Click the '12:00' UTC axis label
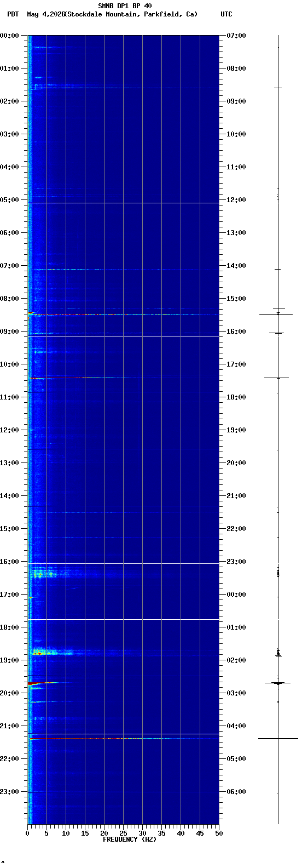 coord(236,200)
